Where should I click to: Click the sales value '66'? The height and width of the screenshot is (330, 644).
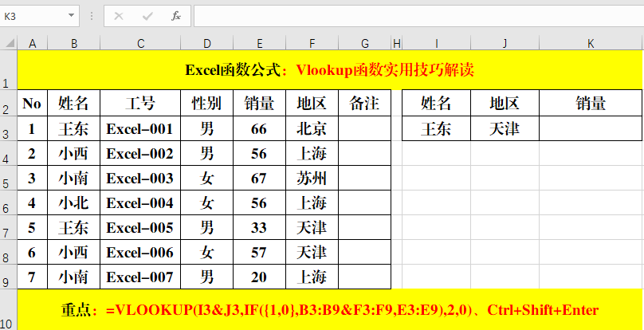click(260, 128)
